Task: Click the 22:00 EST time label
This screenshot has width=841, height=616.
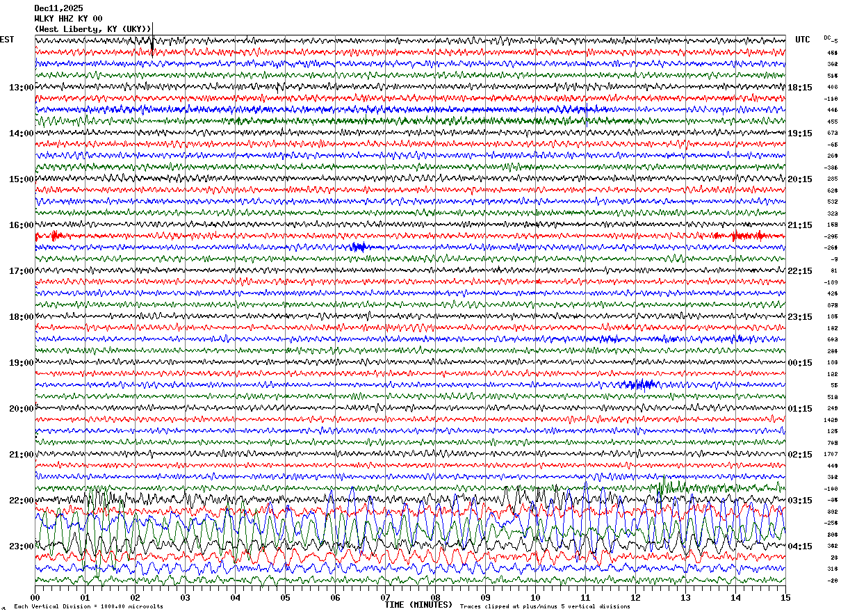Action: coord(22,501)
